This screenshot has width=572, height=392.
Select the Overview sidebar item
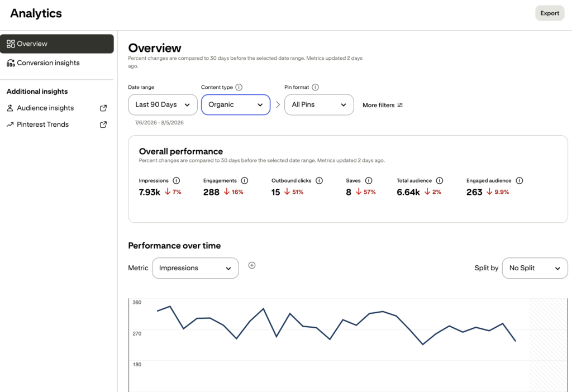[x=57, y=44]
